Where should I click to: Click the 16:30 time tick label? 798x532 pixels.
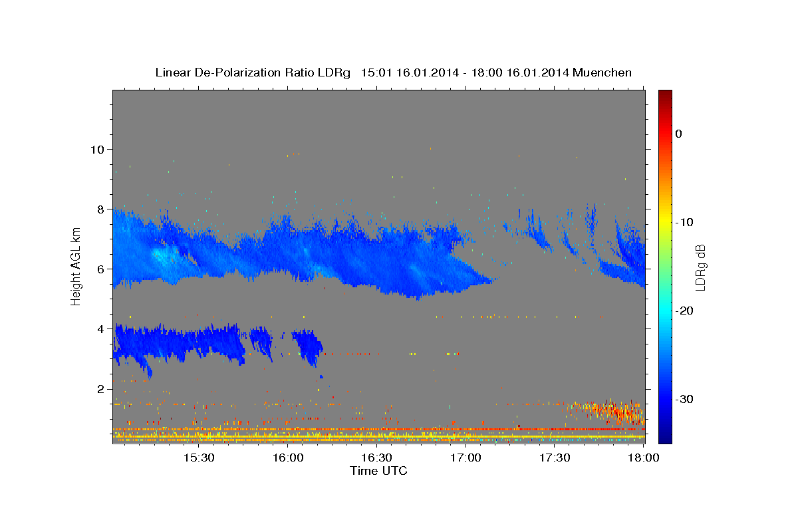coord(376,458)
